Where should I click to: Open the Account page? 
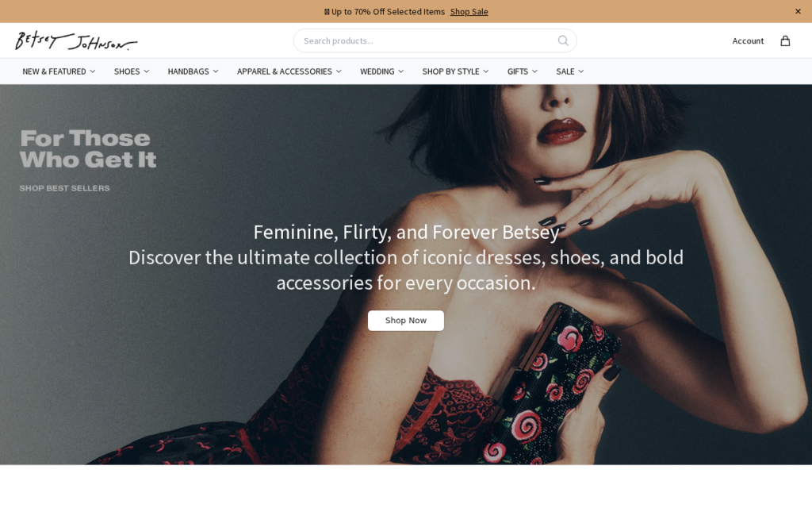748,41
